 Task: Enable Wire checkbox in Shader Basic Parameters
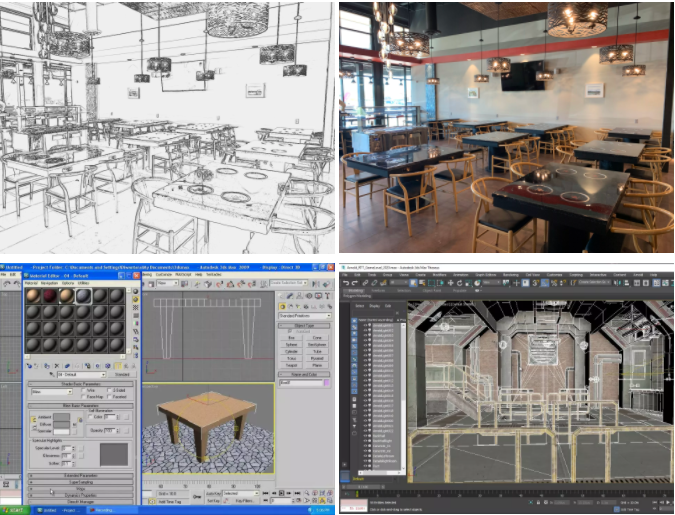84,391
